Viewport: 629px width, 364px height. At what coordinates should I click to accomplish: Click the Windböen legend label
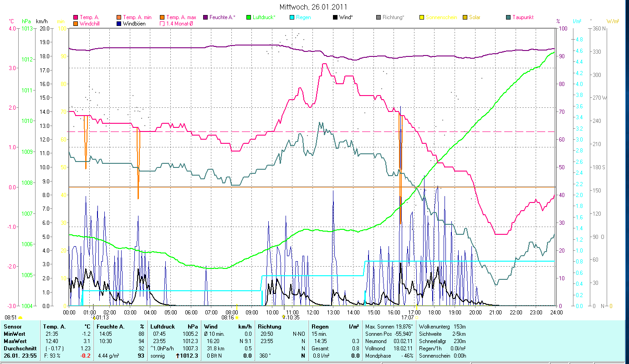(x=134, y=24)
